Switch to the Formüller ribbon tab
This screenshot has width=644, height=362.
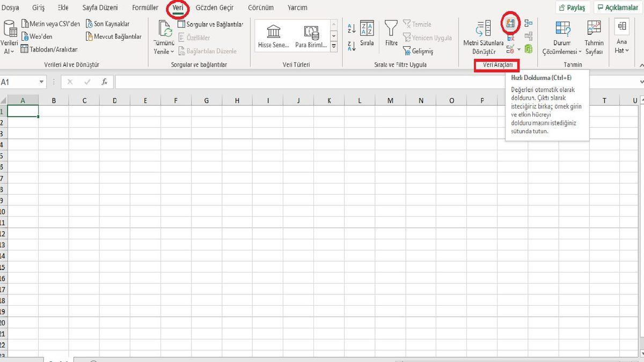(x=145, y=8)
